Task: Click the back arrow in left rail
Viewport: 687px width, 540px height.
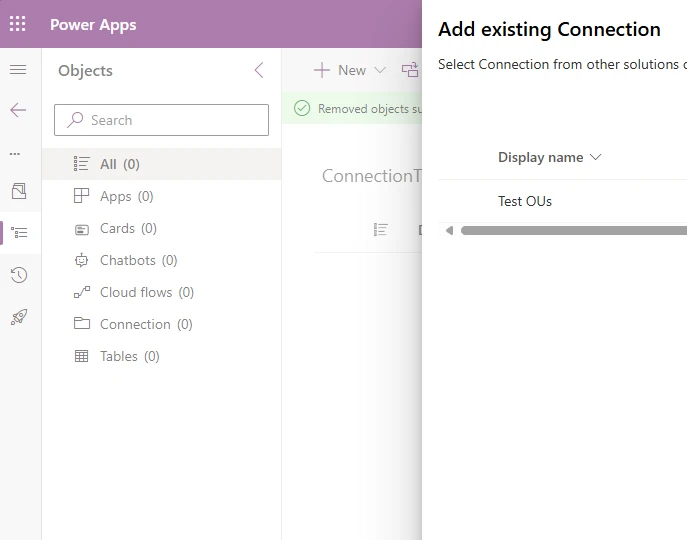Action: pos(18,110)
